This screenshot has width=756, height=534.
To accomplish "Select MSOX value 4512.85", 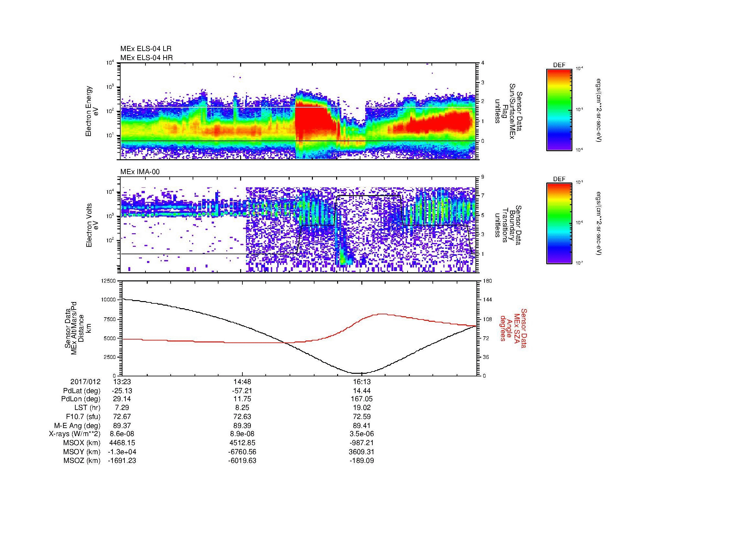I will pos(242,443).
